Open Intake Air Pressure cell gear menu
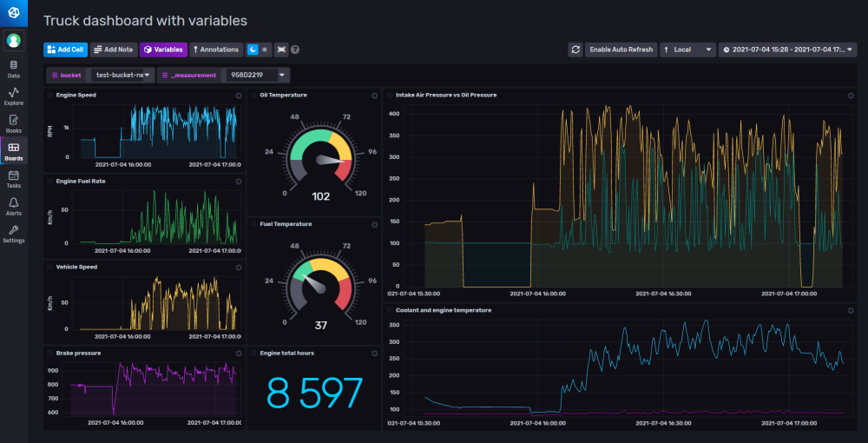This screenshot has height=443, width=868. point(851,96)
